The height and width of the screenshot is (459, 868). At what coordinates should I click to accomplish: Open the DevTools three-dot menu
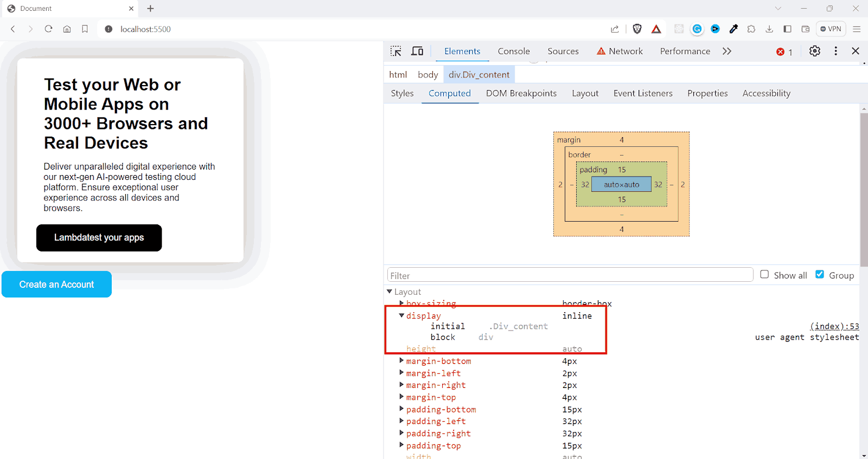click(835, 51)
